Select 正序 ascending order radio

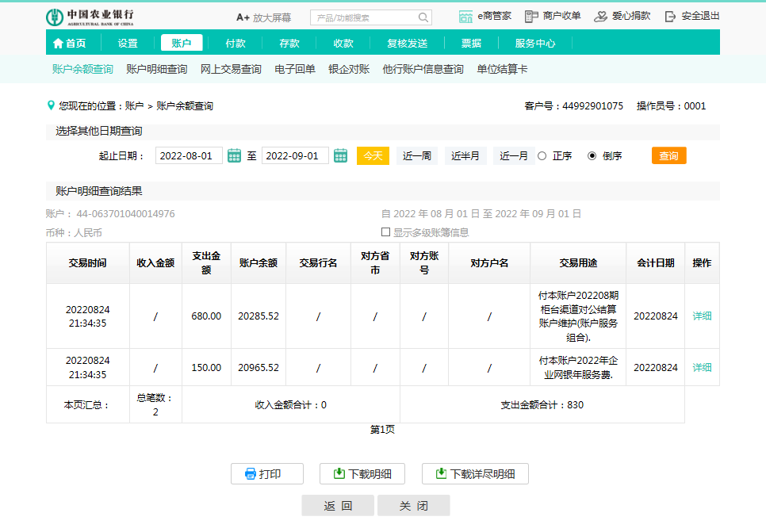click(x=542, y=156)
